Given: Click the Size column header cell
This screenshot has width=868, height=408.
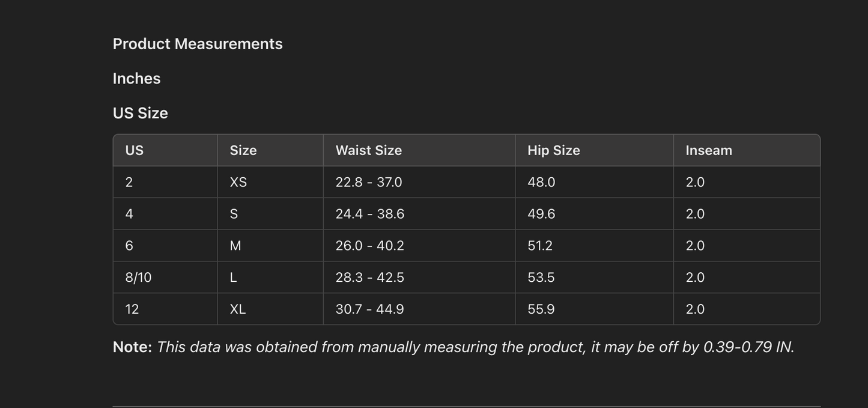Looking at the screenshot, I should (243, 150).
